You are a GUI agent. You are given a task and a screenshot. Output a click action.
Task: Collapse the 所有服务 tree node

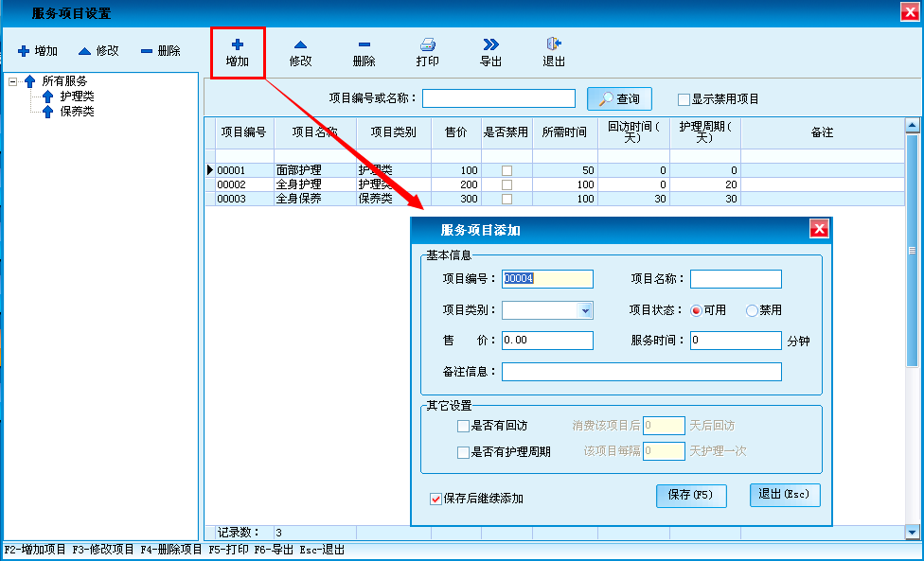(13, 81)
